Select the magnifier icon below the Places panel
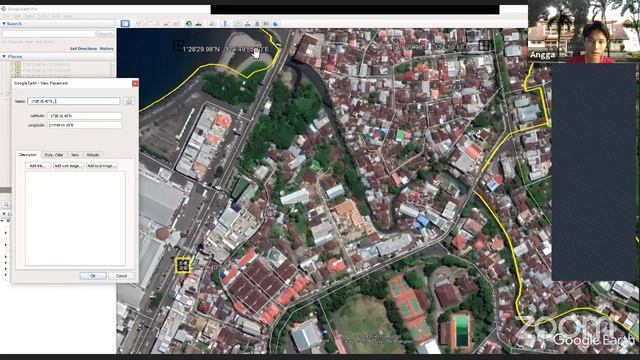 (6, 204)
